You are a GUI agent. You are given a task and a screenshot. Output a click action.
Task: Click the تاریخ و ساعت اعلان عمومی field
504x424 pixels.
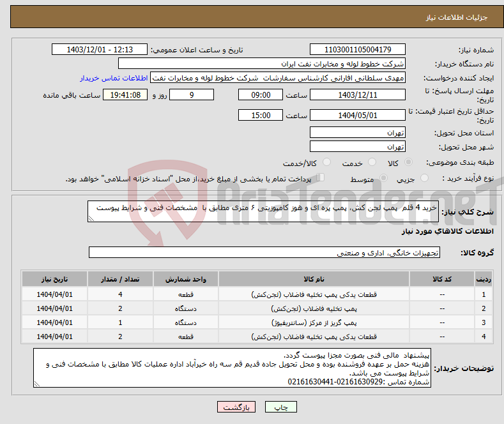[100, 49]
